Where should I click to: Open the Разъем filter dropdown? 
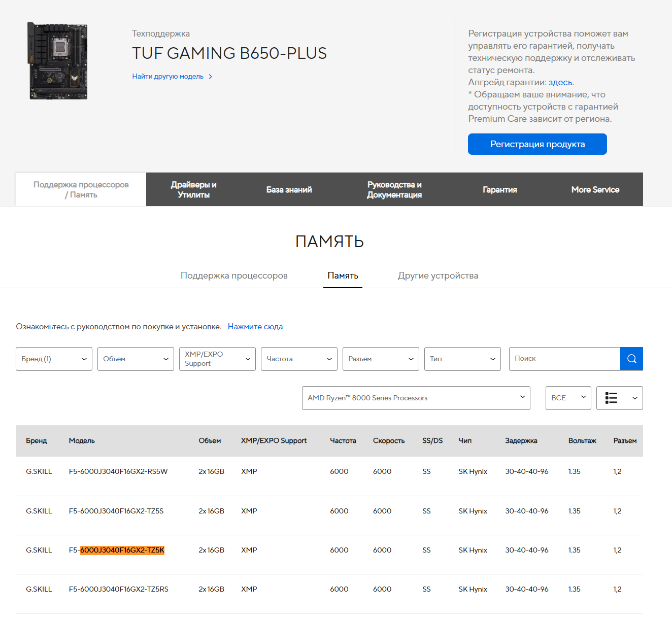(381, 359)
